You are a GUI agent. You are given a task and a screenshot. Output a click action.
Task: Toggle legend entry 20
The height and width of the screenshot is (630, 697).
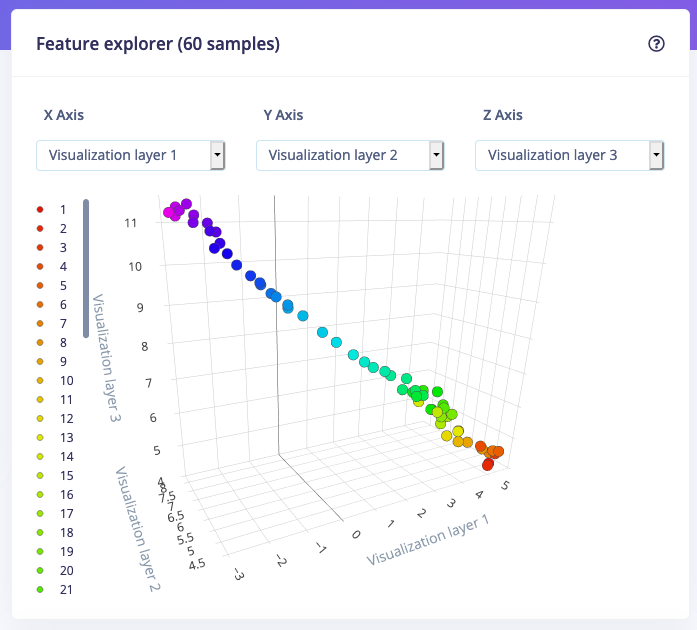tap(55, 570)
